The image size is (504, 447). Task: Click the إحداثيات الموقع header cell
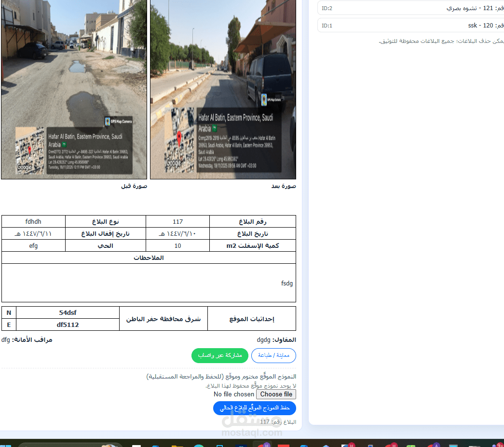click(252, 319)
